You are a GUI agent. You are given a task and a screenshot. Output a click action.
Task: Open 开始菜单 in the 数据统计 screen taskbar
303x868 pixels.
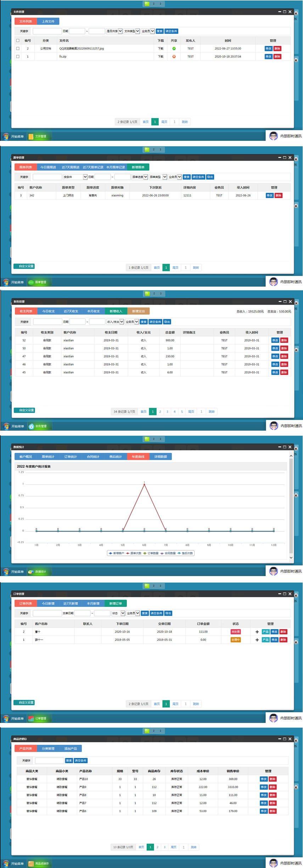point(13,572)
